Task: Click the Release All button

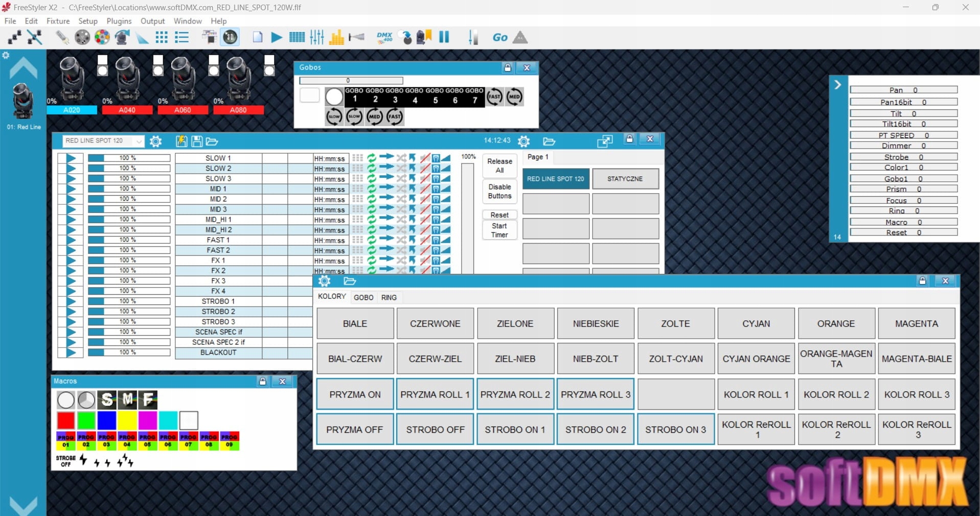Action: coord(499,166)
